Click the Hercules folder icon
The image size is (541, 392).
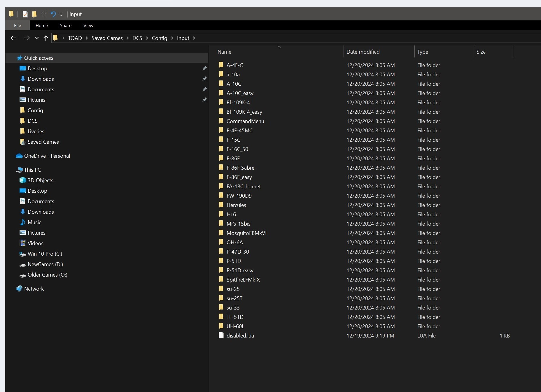coord(221,205)
